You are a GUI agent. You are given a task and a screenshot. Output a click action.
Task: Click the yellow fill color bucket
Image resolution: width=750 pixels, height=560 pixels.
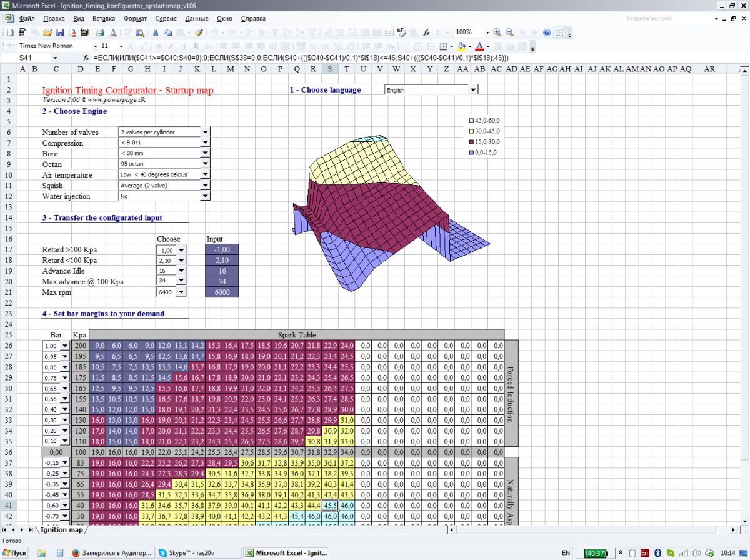pyautogui.click(x=461, y=46)
